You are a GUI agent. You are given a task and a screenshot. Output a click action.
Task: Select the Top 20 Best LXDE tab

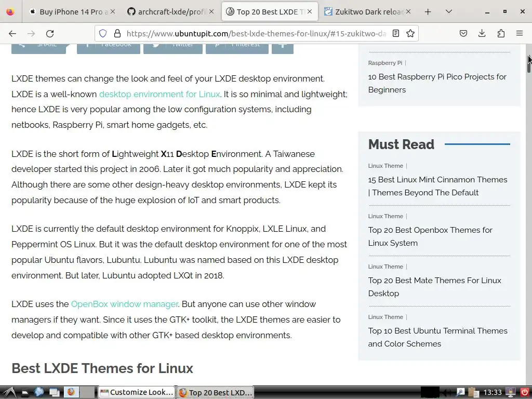click(x=270, y=12)
